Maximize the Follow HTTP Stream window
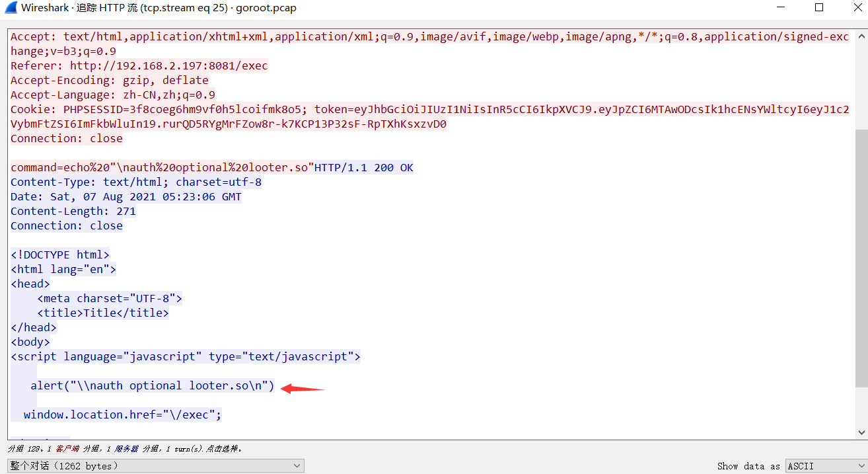The height and width of the screenshot is (474, 868). [x=819, y=8]
